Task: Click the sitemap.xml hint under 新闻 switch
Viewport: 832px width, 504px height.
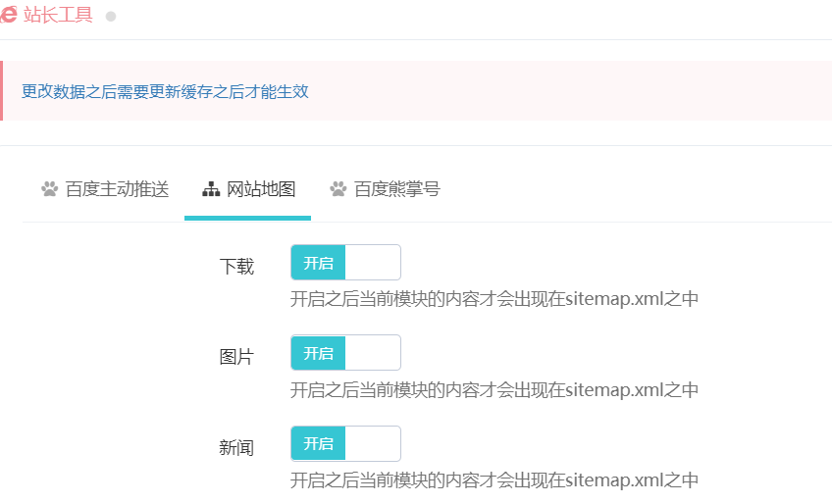Action: click(x=494, y=480)
